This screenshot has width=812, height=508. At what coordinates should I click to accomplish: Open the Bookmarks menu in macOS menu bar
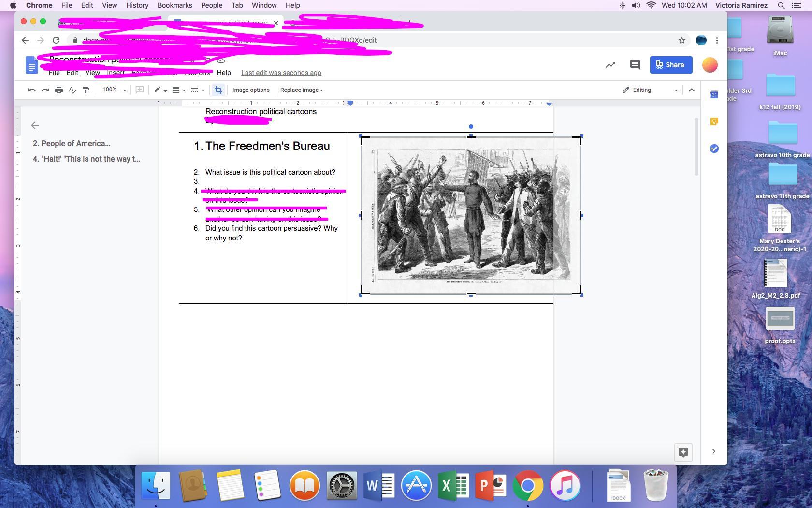175,5
